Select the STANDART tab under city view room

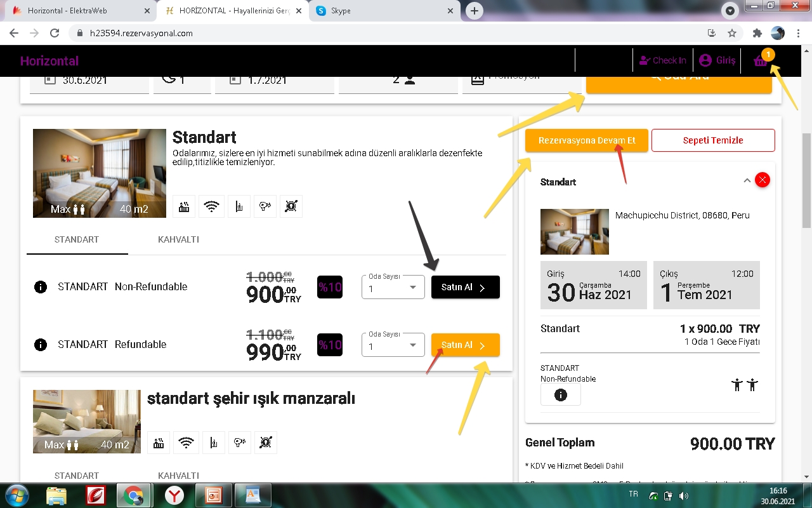pyautogui.click(x=77, y=476)
